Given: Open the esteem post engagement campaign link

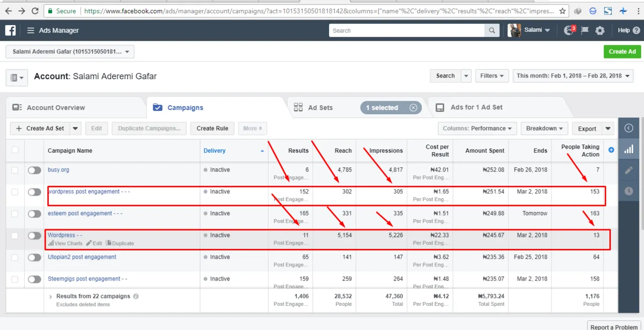Looking at the screenshot, I should coord(85,214).
